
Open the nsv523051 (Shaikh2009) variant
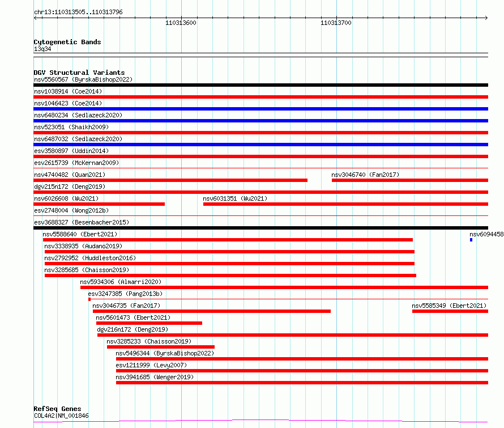tap(71, 127)
